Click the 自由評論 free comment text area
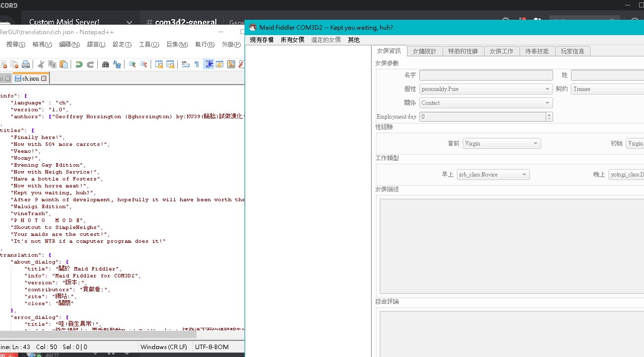 pyautogui.click(x=512, y=334)
